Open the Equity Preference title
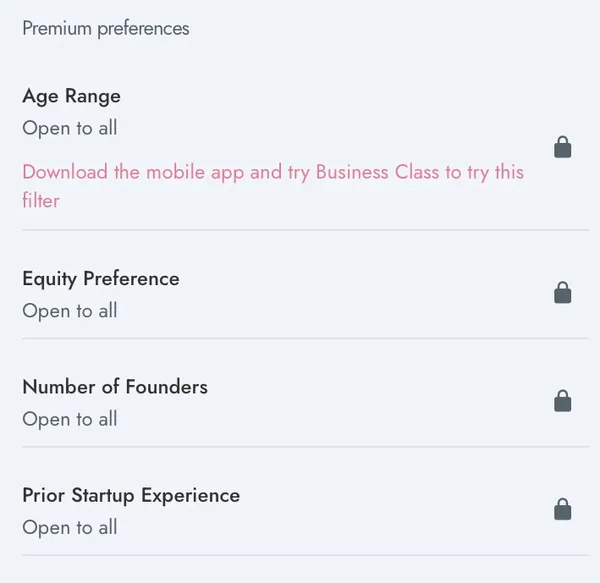 pyautogui.click(x=101, y=279)
